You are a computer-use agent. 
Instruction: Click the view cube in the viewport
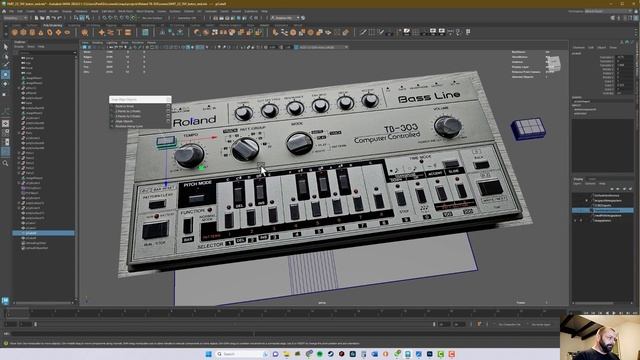click(x=553, y=63)
